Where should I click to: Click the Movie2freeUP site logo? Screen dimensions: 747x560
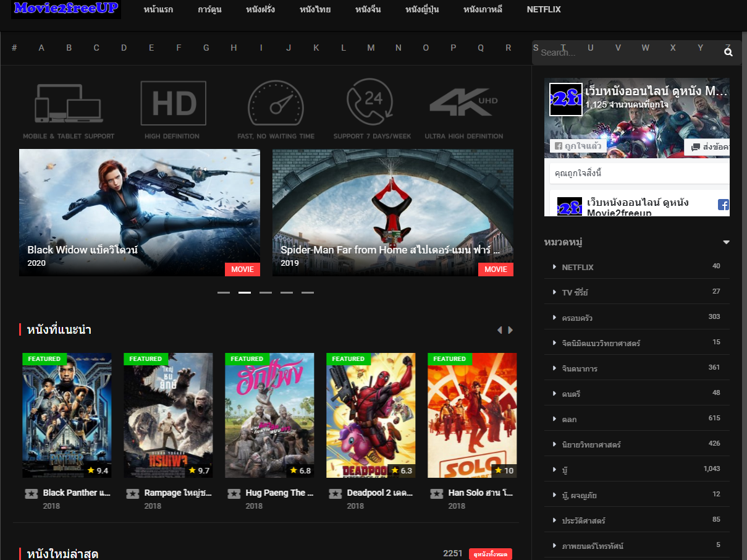tap(66, 9)
